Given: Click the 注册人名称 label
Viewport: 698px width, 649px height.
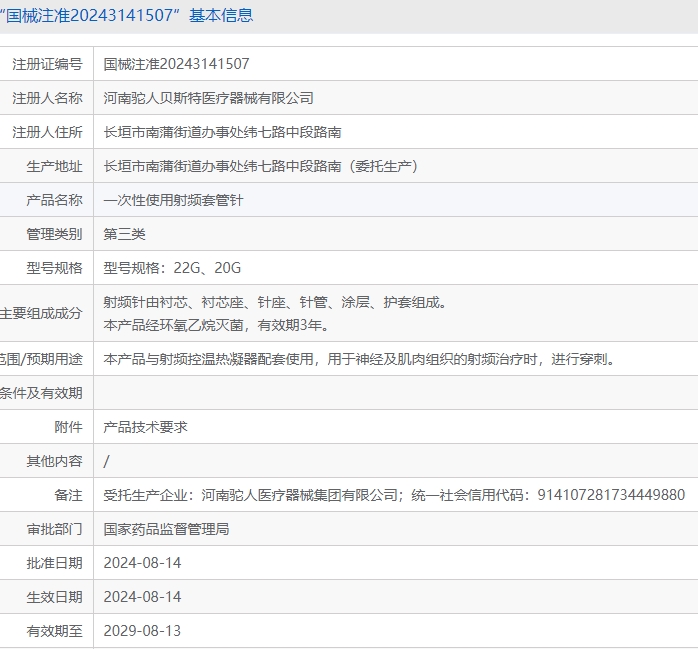Looking at the screenshot, I should pyautogui.click(x=47, y=98).
